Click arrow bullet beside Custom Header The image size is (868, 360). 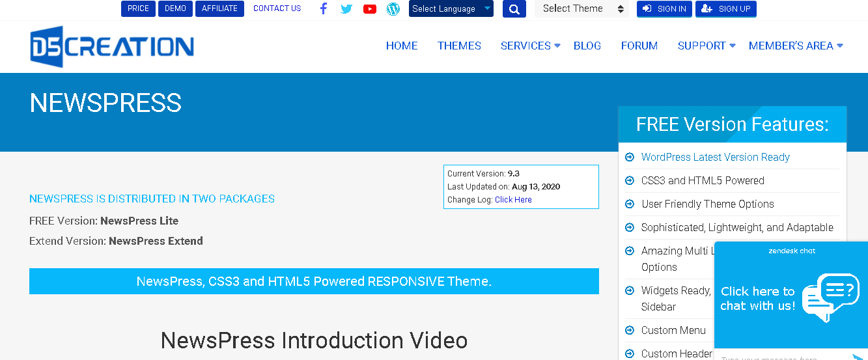(630, 353)
